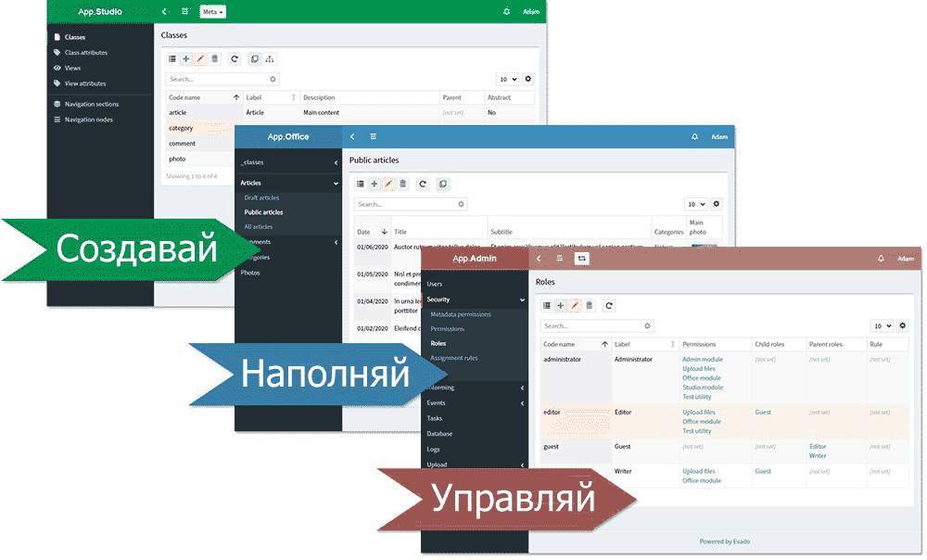Open Navigation nodes in App.Studio sidebar

(88, 120)
